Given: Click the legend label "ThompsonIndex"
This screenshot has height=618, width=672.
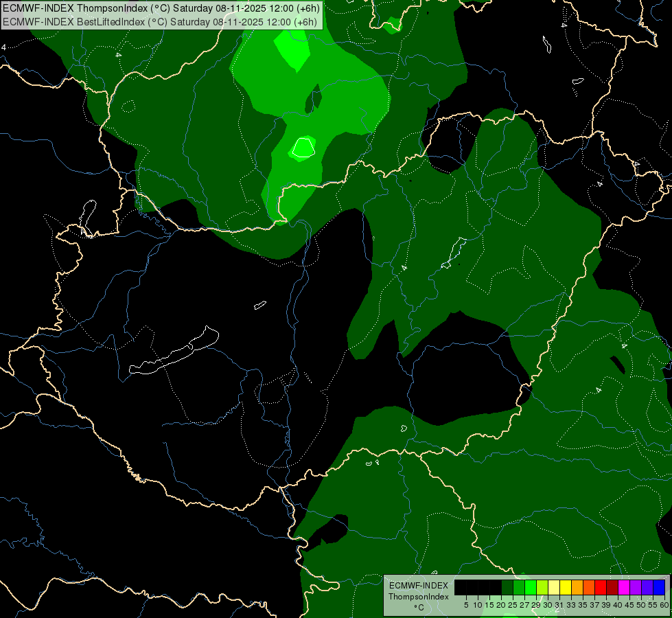Looking at the screenshot, I should coord(418,597).
